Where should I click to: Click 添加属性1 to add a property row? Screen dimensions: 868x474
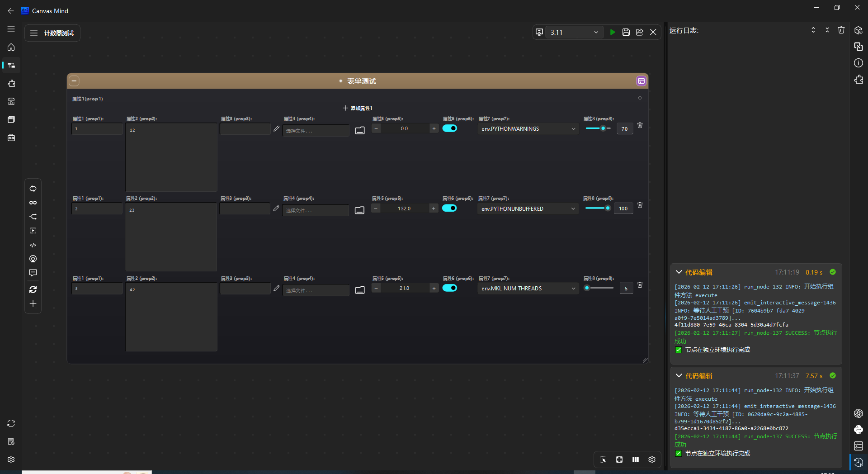click(x=358, y=108)
